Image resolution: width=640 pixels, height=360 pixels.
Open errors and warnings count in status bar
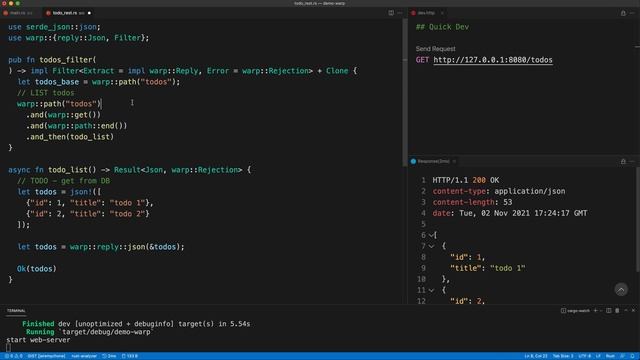coord(13,356)
